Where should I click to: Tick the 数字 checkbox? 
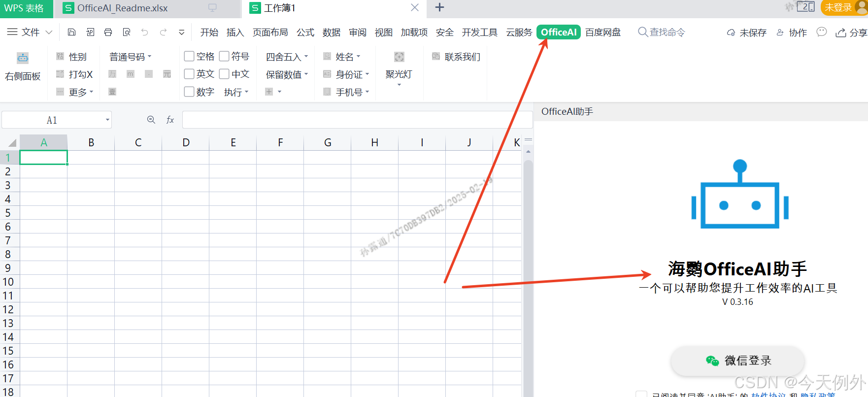click(x=189, y=92)
